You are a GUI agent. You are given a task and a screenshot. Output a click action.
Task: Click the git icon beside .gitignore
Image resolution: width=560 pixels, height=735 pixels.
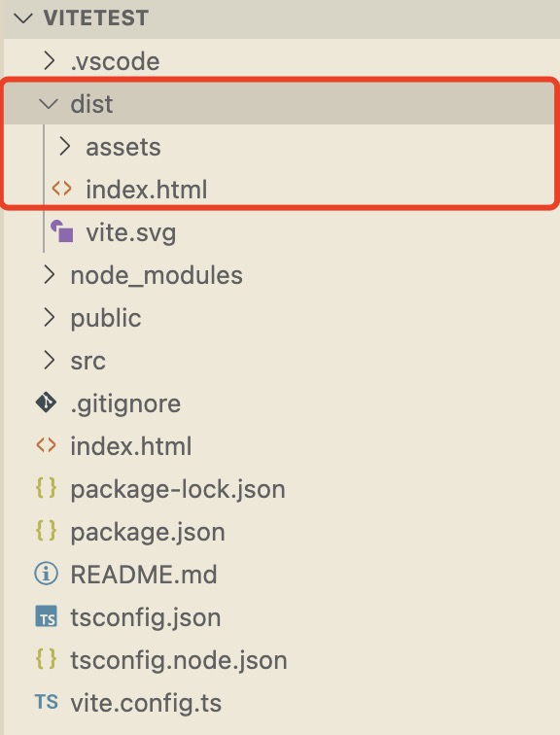46,402
